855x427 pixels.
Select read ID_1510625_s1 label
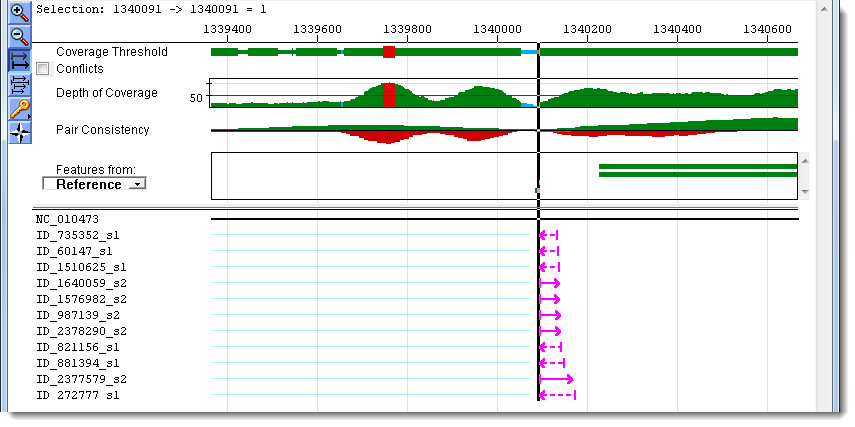(81, 267)
